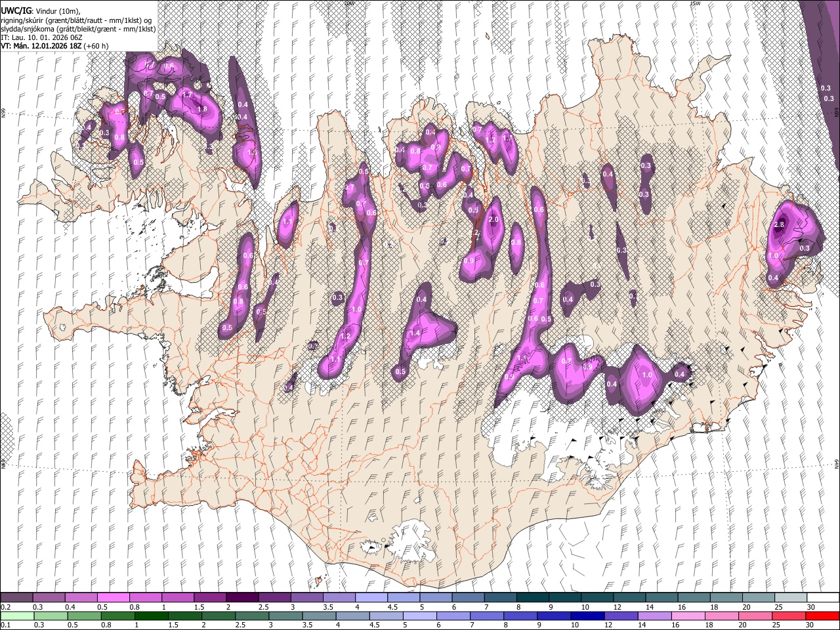Viewport: 840px width, 630px height.
Task: Click the 1.4 precipitation value on the map
Action: (415, 333)
